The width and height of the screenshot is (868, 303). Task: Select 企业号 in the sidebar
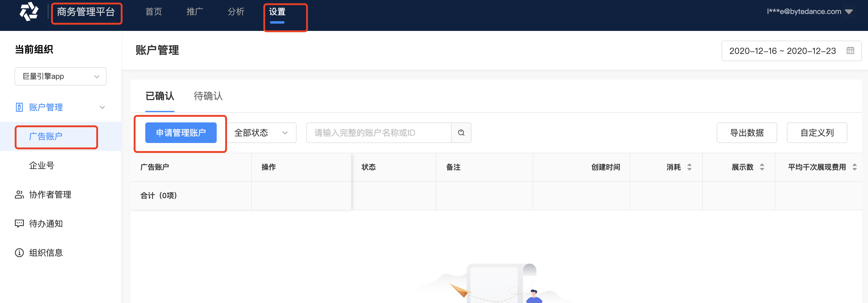click(42, 166)
